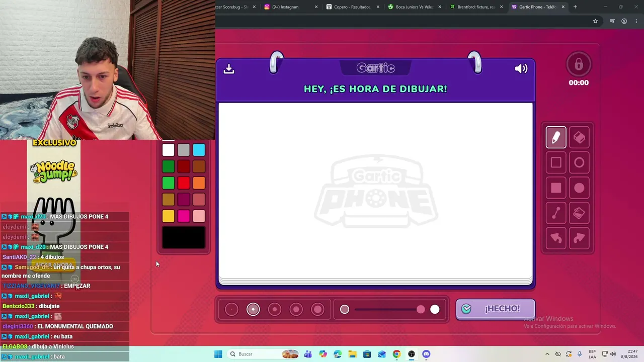Select the largest brush size
The image size is (644, 362).
click(x=318, y=310)
